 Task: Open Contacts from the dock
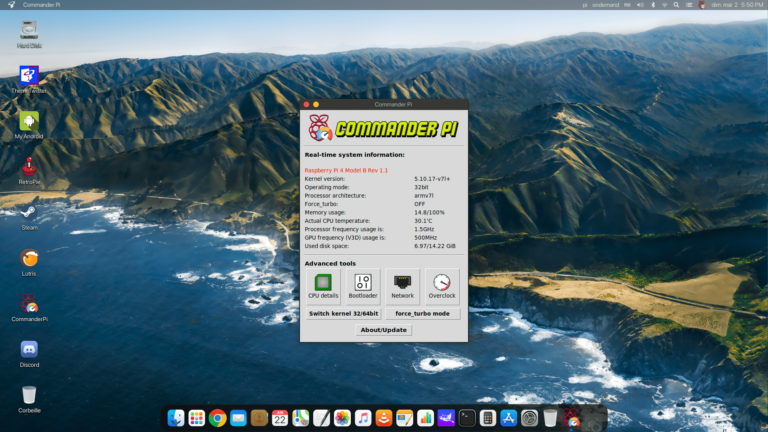point(259,418)
